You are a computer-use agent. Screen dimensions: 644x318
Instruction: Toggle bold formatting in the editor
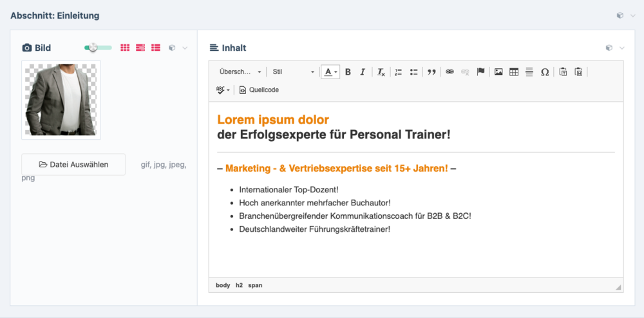tap(348, 72)
